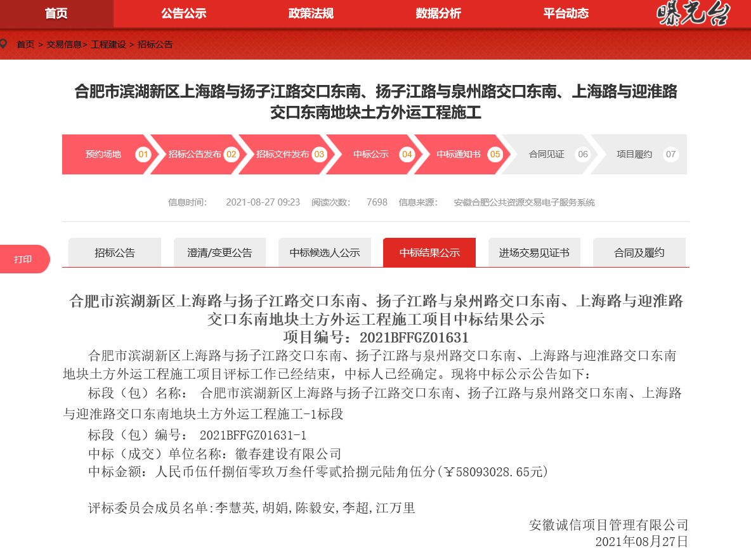Go to 交易信息 in the breadcrumb
The height and width of the screenshot is (560, 751).
[63, 44]
